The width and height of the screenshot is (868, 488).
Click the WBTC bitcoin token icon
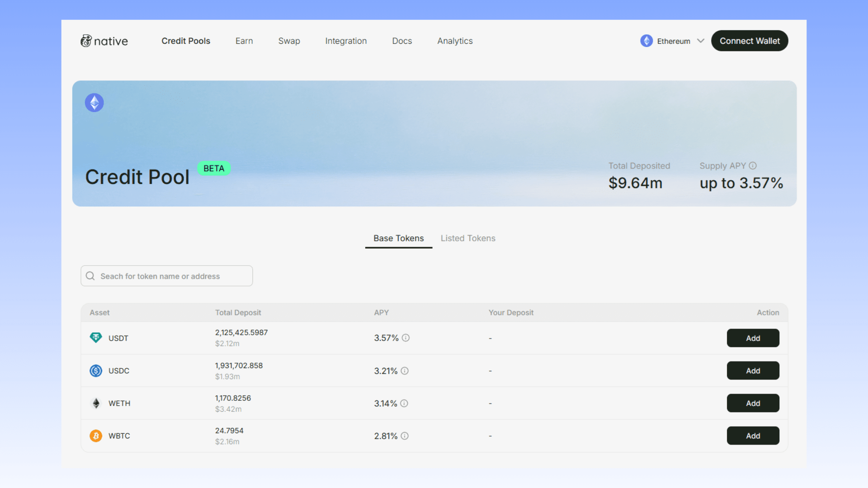(96, 436)
